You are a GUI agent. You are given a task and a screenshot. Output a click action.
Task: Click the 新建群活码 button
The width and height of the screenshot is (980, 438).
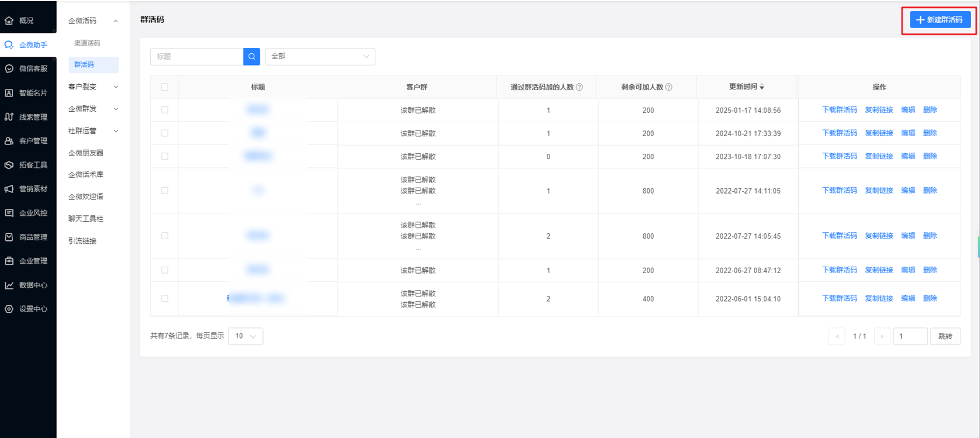[940, 20]
